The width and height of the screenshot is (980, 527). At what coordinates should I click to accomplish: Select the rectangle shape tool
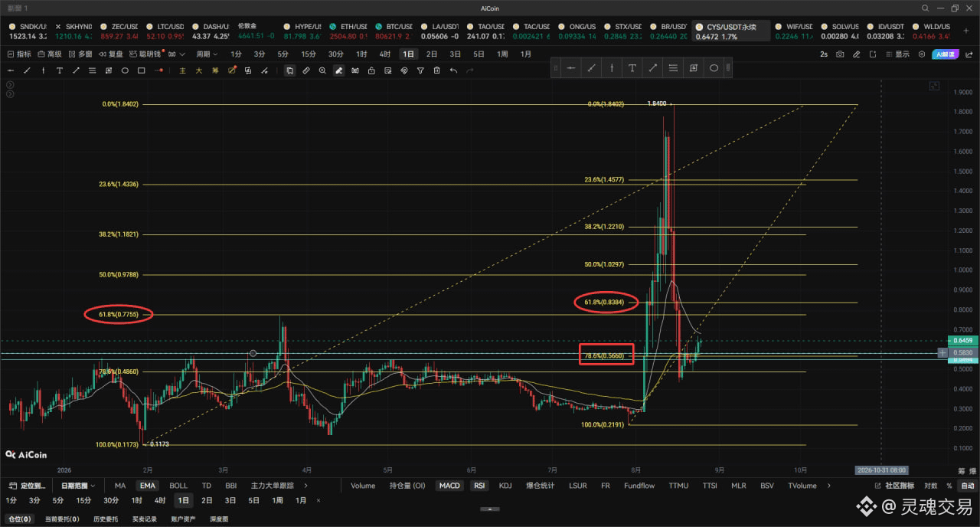click(x=142, y=70)
